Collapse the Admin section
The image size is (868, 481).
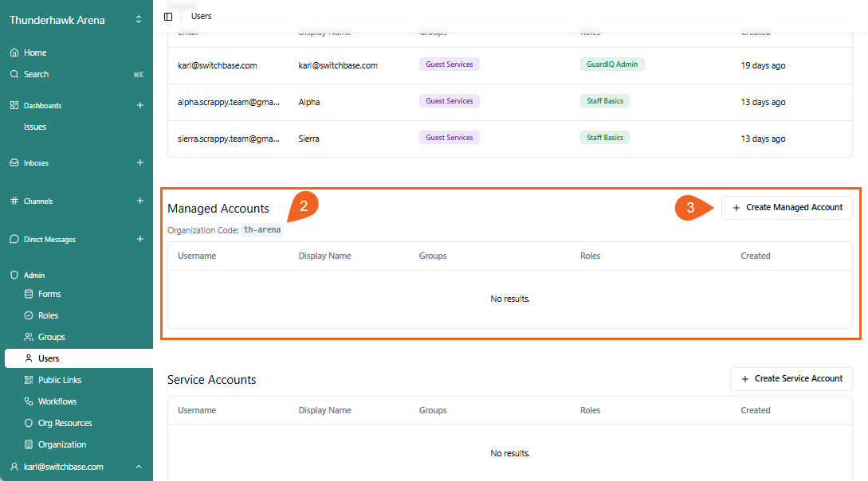click(34, 275)
